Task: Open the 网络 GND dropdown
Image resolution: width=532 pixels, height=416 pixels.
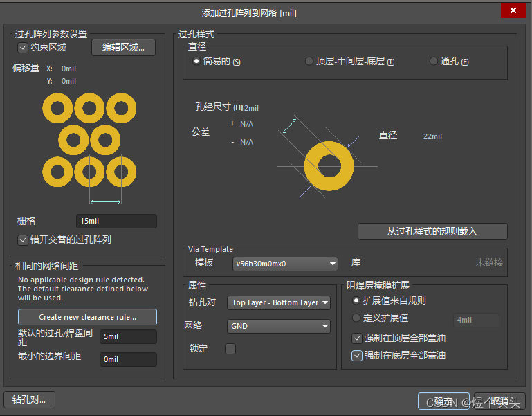Action: 279,326
